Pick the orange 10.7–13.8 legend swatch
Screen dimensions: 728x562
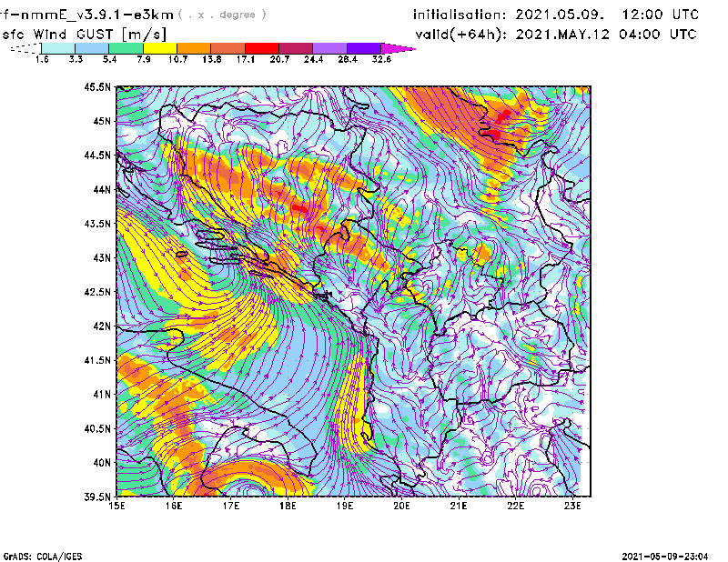194,48
